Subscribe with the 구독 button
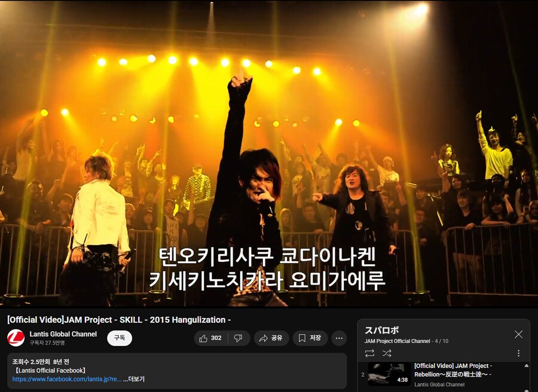The image size is (538, 392). click(x=120, y=338)
